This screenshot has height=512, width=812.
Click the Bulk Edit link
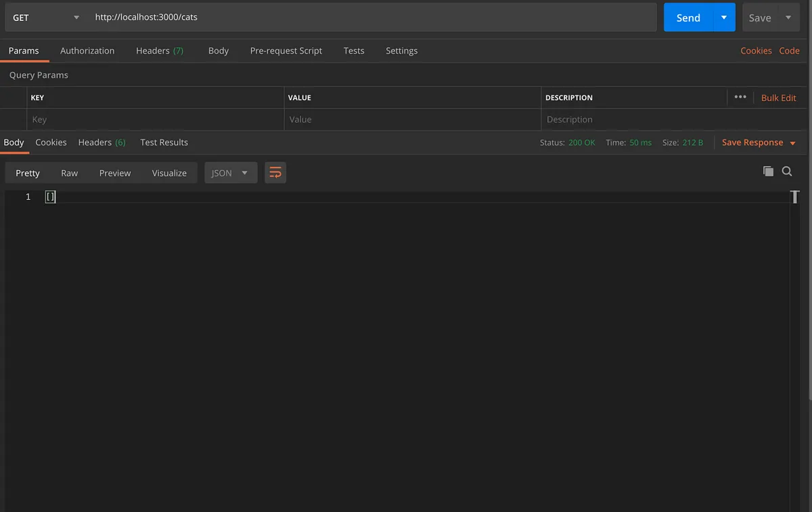(778, 98)
